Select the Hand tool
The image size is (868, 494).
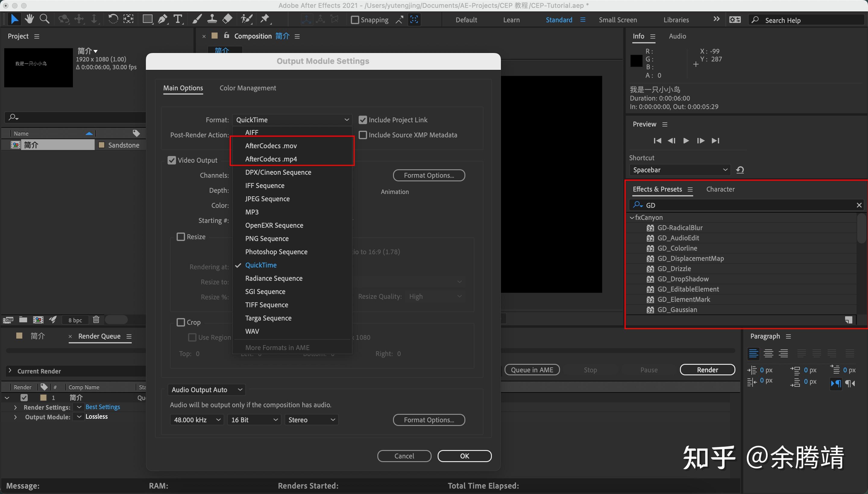tap(30, 19)
